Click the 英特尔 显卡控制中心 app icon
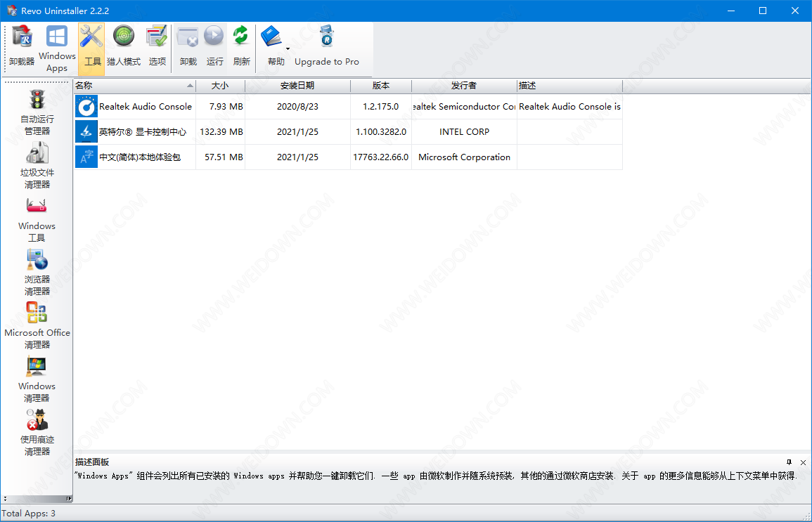 coord(86,132)
